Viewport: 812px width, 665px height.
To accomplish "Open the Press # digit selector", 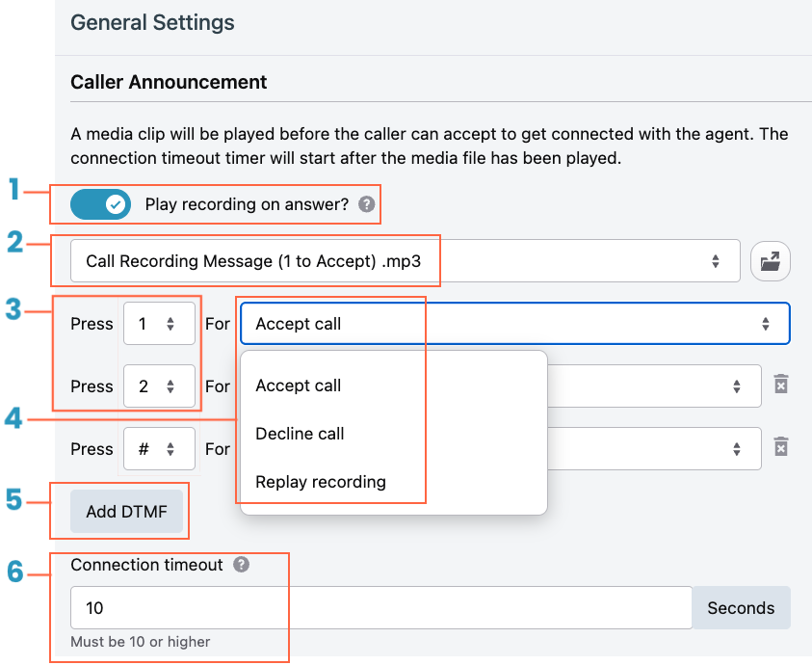I will pos(159,449).
